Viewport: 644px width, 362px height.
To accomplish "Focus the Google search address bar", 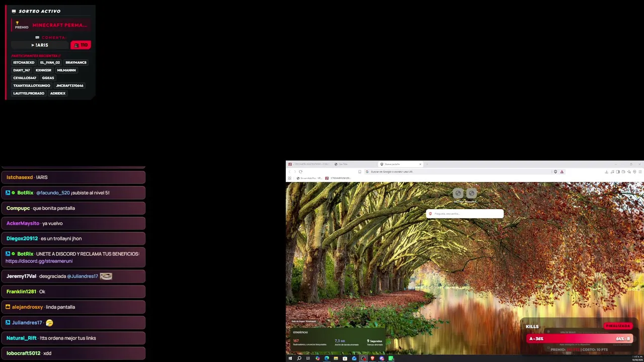I will tap(458, 172).
